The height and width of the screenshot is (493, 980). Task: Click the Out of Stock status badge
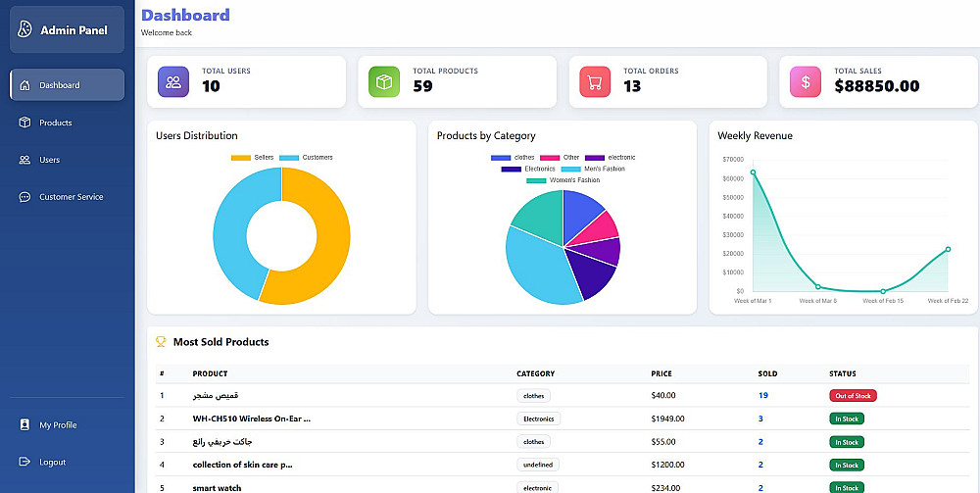[x=854, y=396]
